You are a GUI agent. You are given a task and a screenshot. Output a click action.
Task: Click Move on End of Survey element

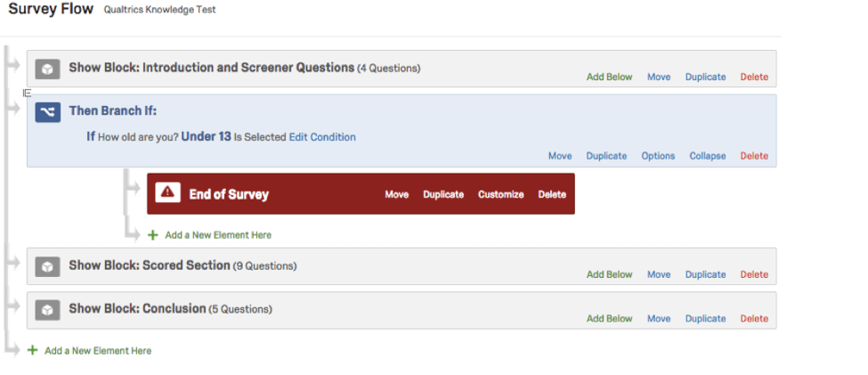coord(396,194)
